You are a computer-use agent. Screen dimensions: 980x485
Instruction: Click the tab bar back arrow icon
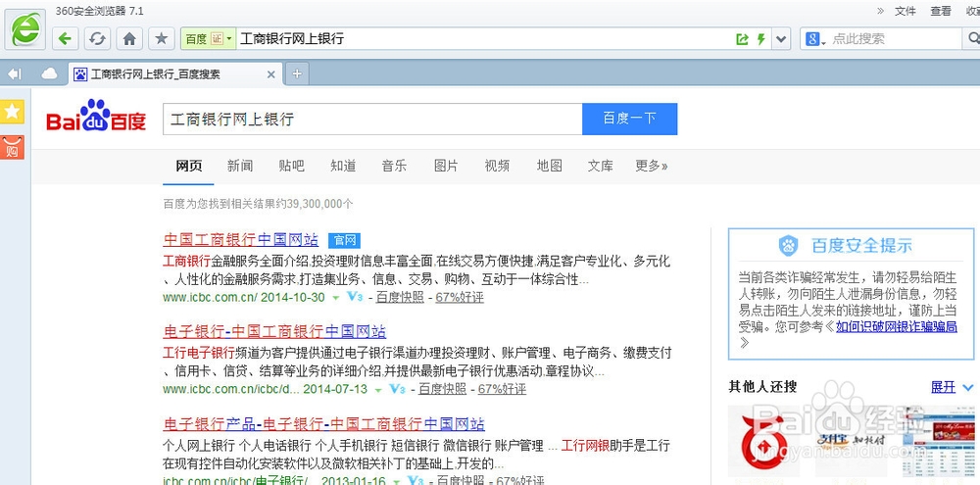pyautogui.click(x=15, y=73)
